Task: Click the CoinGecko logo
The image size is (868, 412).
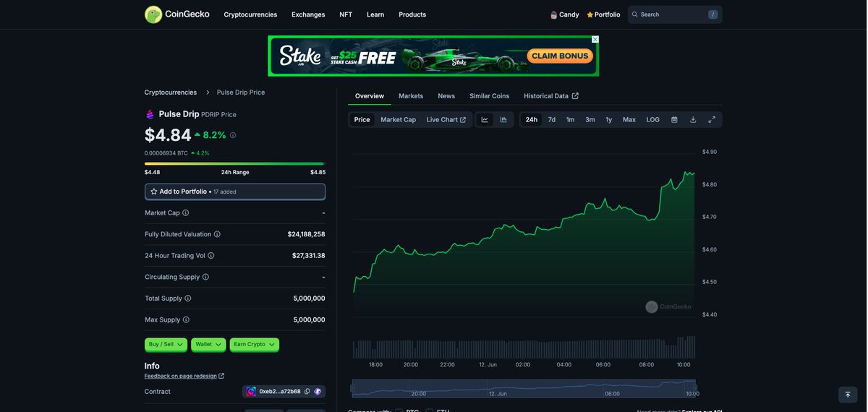Action: (x=177, y=14)
